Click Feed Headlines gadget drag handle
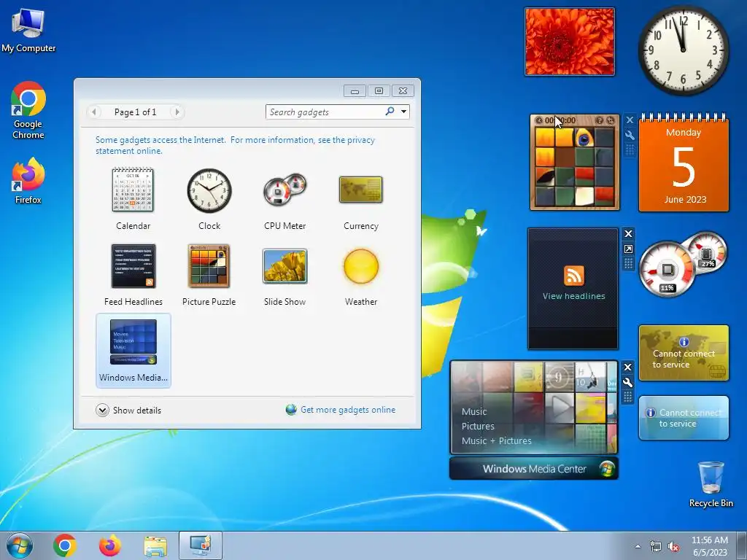 (x=628, y=264)
